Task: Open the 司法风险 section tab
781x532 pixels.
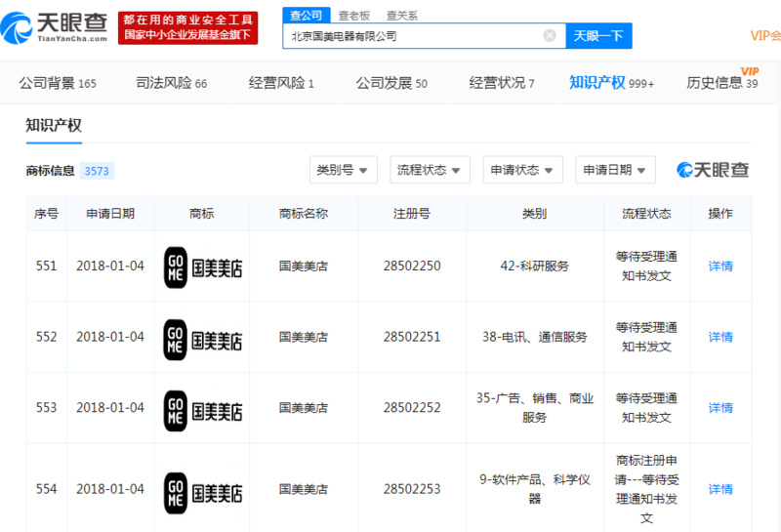Action: pos(171,83)
